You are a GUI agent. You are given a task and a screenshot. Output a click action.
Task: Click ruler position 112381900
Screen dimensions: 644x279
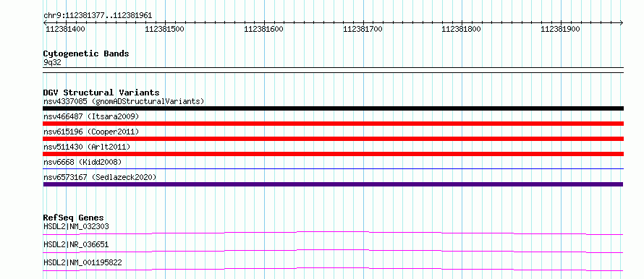point(560,29)
